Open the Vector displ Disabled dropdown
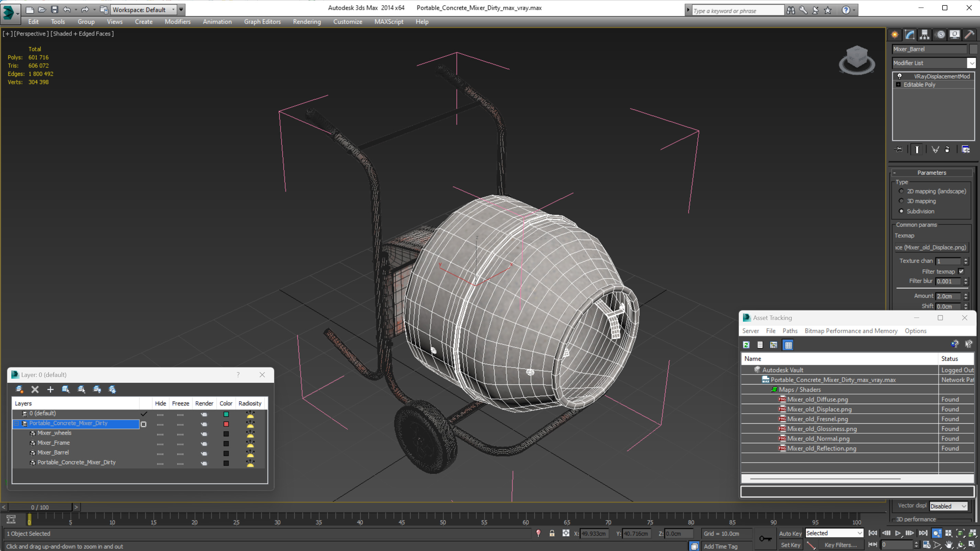The height and width of the screenshot is (551, 980). click(x=948, y=506)
